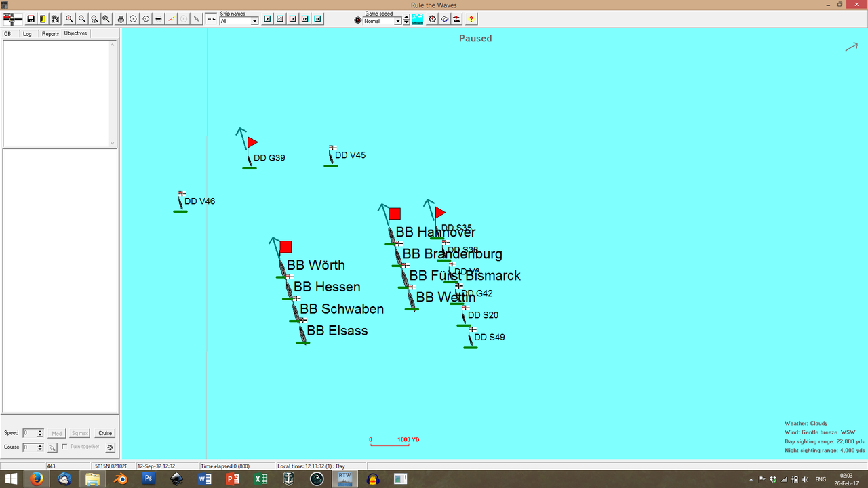Adjust the game speed up-down slider control
Image resolution: width=868 pixels, height=488 pixels.
point(406,20)
